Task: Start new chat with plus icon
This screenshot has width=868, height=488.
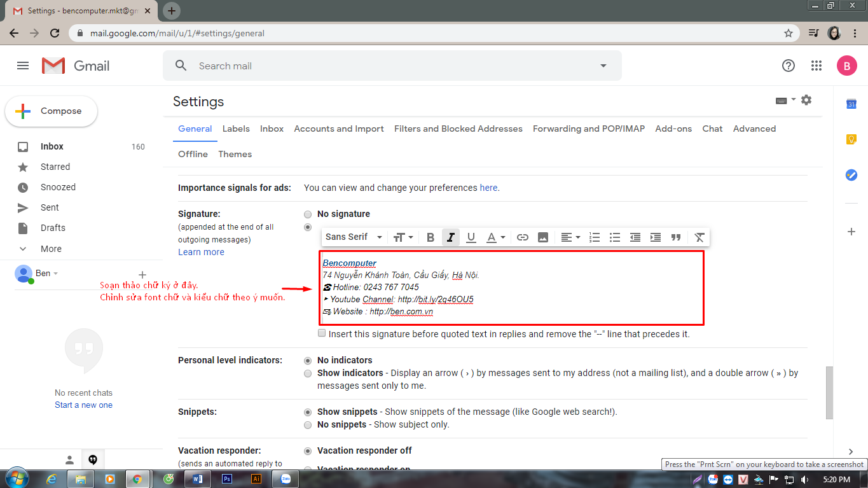Action: point(142,274)
